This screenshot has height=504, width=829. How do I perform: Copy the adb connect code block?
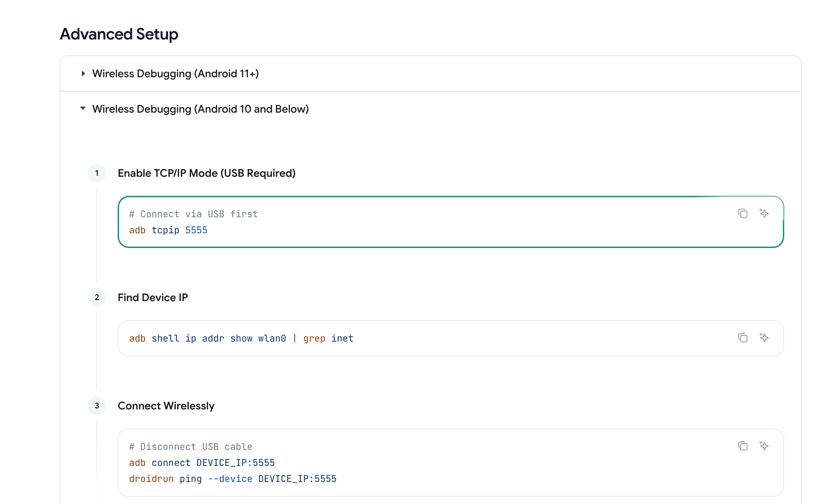[x=742, y=446]
